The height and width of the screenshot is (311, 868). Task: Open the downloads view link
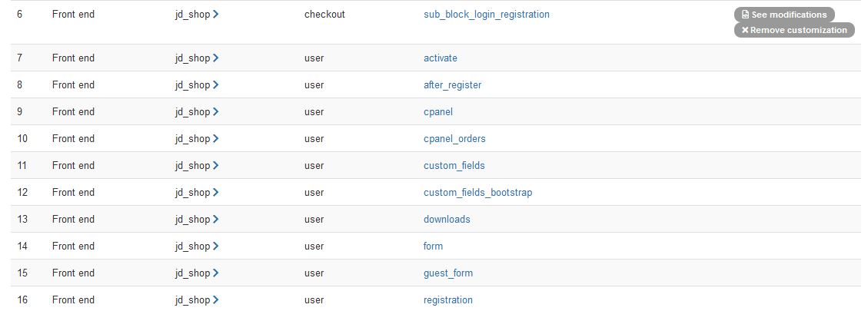[x=447, y=219]
